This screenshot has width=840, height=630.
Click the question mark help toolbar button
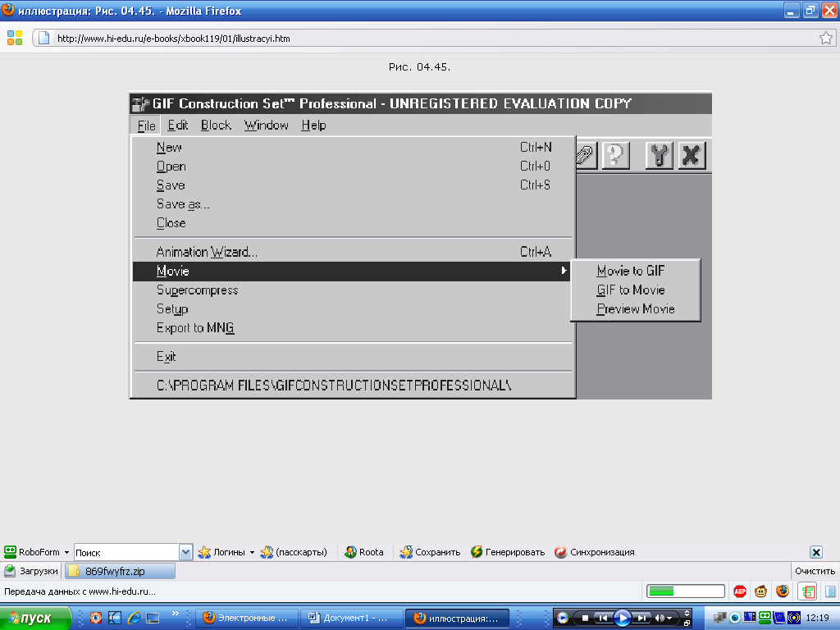pos(615,155)
